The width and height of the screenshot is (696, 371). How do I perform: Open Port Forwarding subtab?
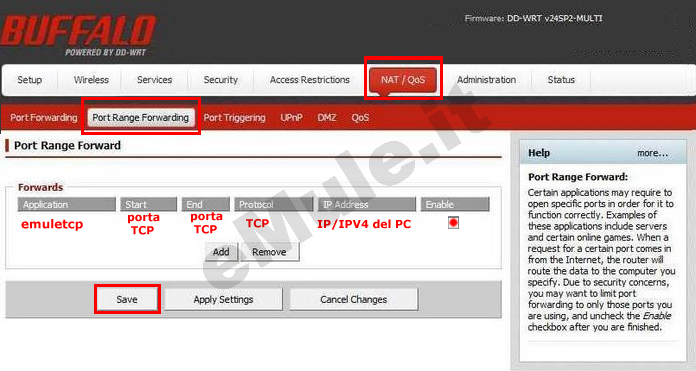tap(44, 118)
